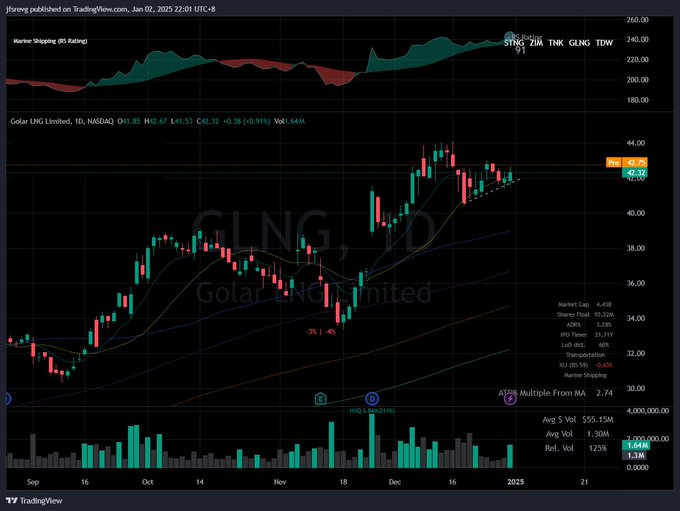Click the STNG ticker label
680x511 pixels.
coord(514,43)
